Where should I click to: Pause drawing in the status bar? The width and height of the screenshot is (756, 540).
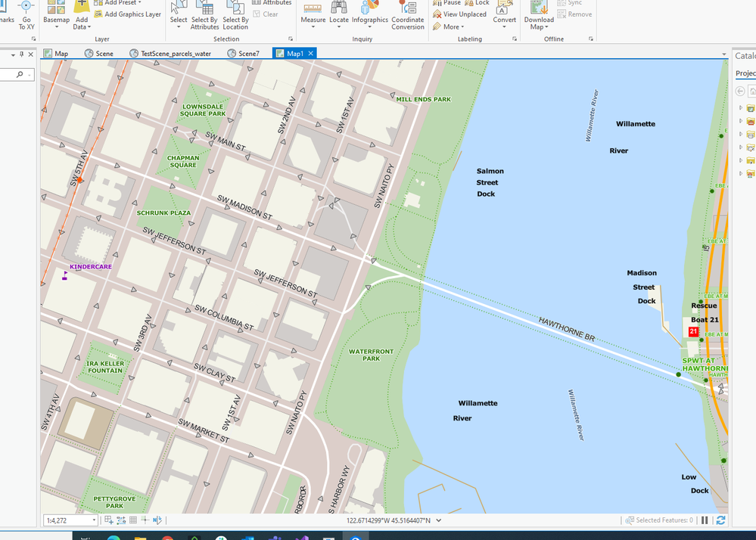[x=705, y=520]
